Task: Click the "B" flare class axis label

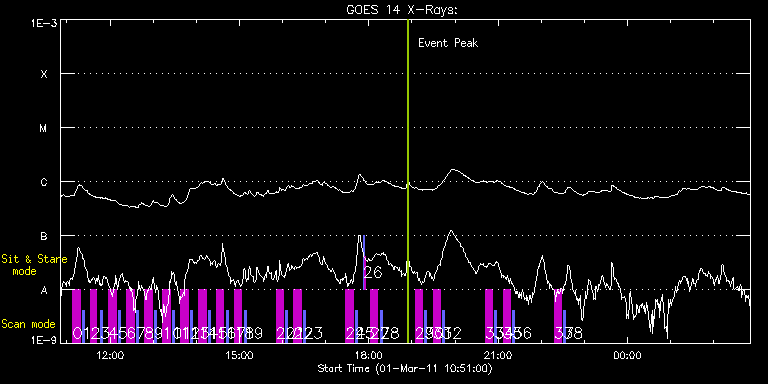Action: (44, 237)
